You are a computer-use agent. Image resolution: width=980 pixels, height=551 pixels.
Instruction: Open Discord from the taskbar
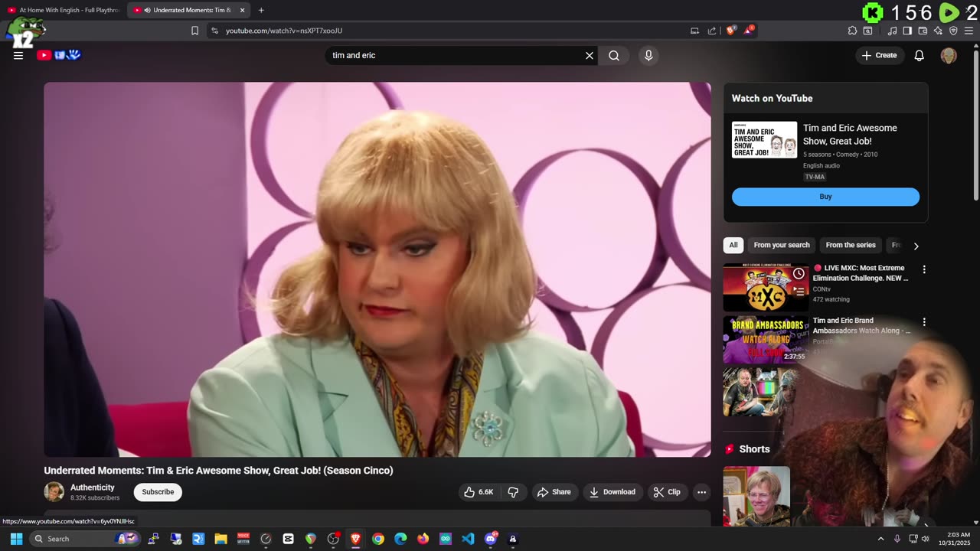pyautogui.click(x=490, y=539)
